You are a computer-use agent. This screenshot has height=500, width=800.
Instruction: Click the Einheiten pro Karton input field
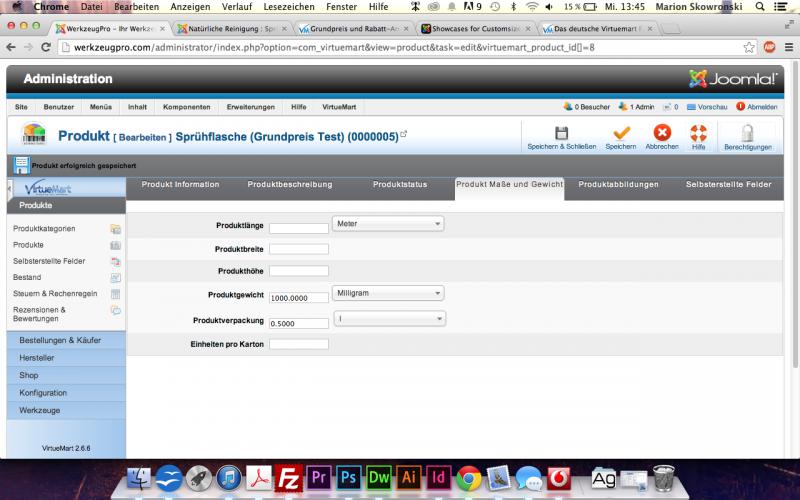pyautogui.click(x=299, y=345)
